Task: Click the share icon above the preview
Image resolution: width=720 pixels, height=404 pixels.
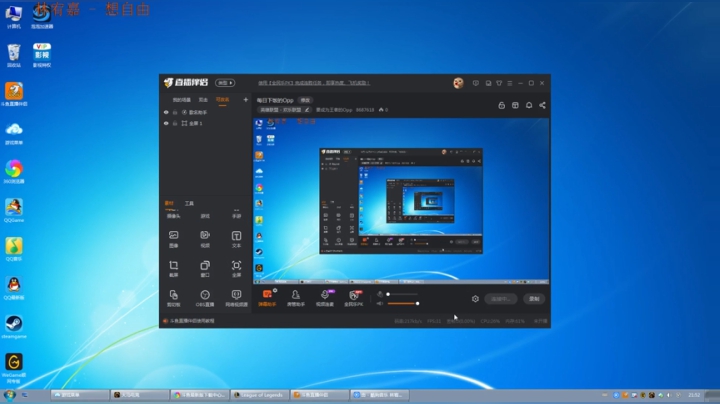Action: click(542, 105)
